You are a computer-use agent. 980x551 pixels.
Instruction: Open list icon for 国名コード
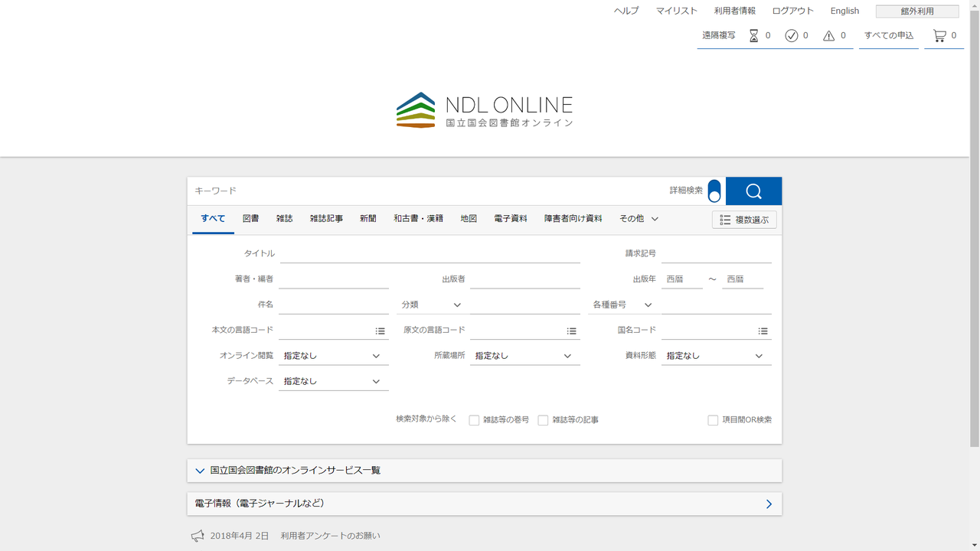[x=763, y=331]
